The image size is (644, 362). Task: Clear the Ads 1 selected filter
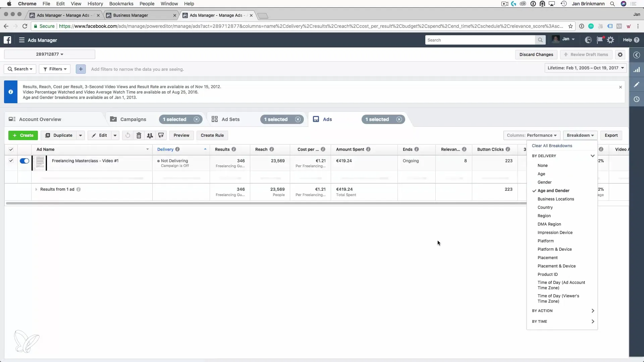pyautogui.click(x=399, y=119)
